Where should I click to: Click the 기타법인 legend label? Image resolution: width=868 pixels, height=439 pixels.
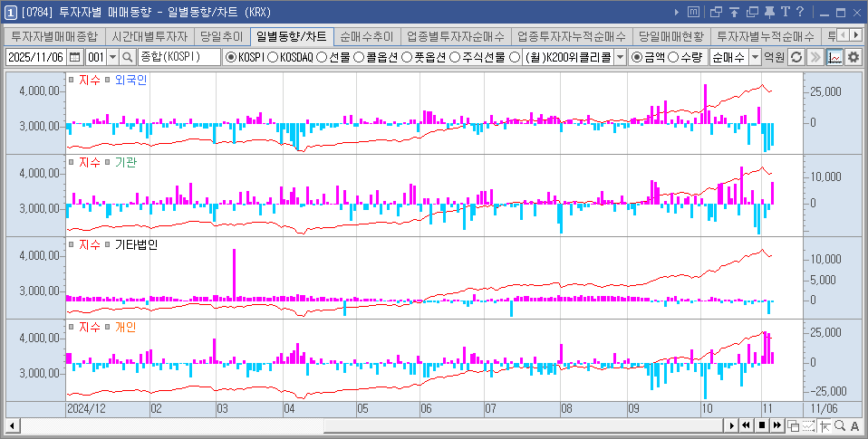click(136, 245)
